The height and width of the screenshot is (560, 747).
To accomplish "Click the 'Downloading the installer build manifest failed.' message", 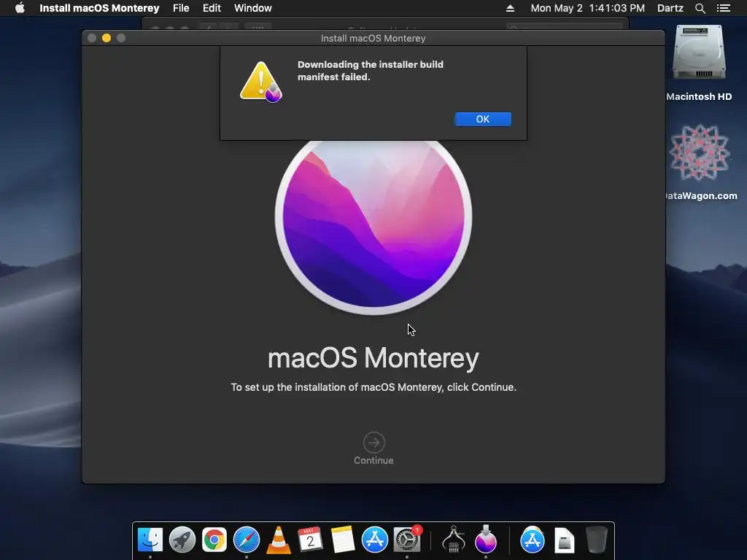I will [x=370, y=71].
